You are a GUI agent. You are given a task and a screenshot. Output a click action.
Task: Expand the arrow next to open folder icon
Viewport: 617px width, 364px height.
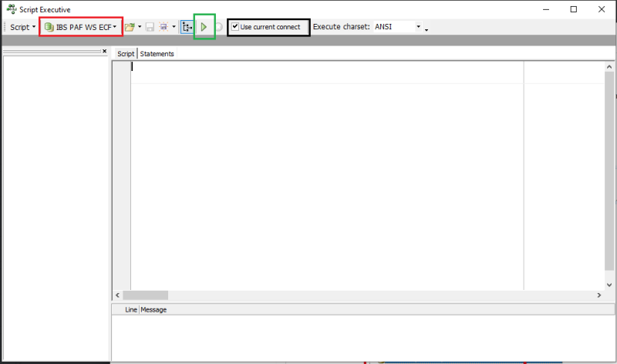click(140, 27)
